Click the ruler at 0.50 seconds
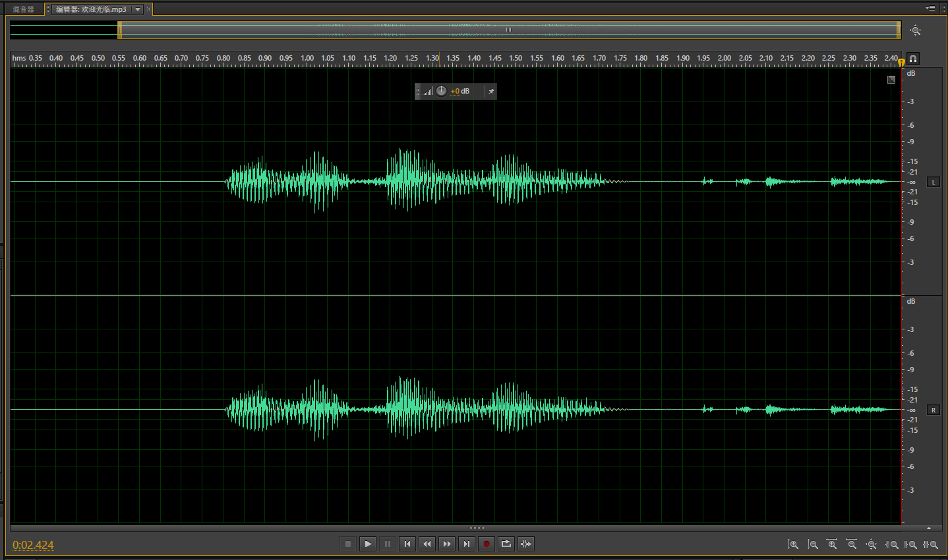Image resolution: width=948 pixels, height=560 pixels. coord(98,59)
